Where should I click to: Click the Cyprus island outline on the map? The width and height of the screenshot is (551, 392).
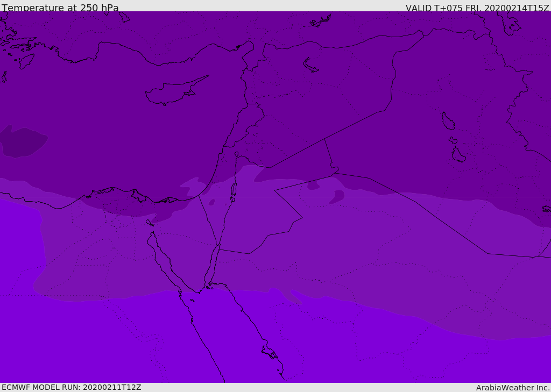coord(176,91)
